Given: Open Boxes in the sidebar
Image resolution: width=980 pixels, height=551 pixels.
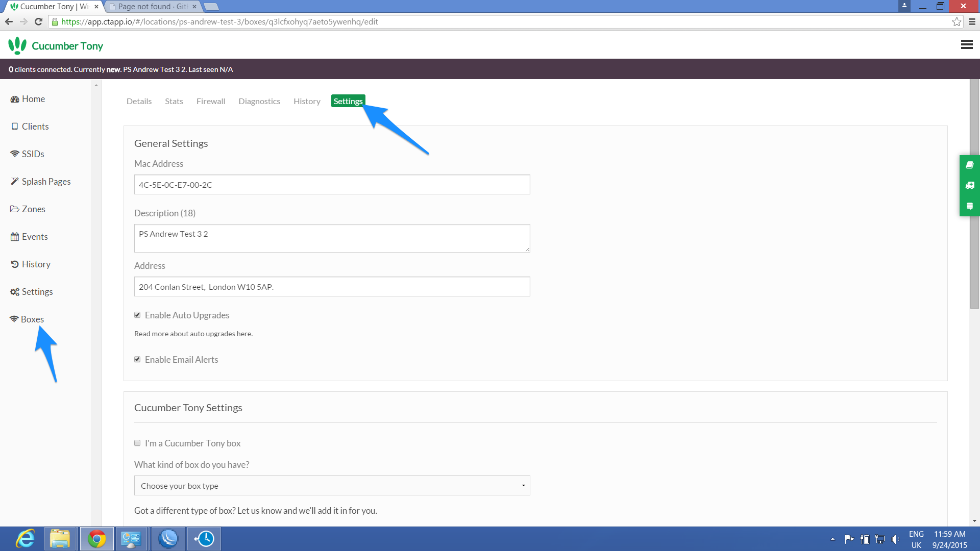Looking at the screenshot, I should (32, 319).
